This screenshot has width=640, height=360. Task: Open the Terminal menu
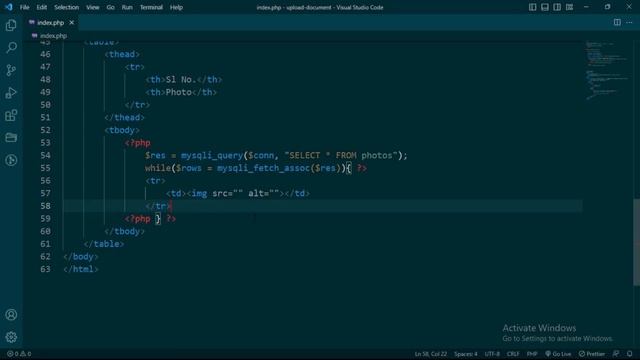click(151, 7)
